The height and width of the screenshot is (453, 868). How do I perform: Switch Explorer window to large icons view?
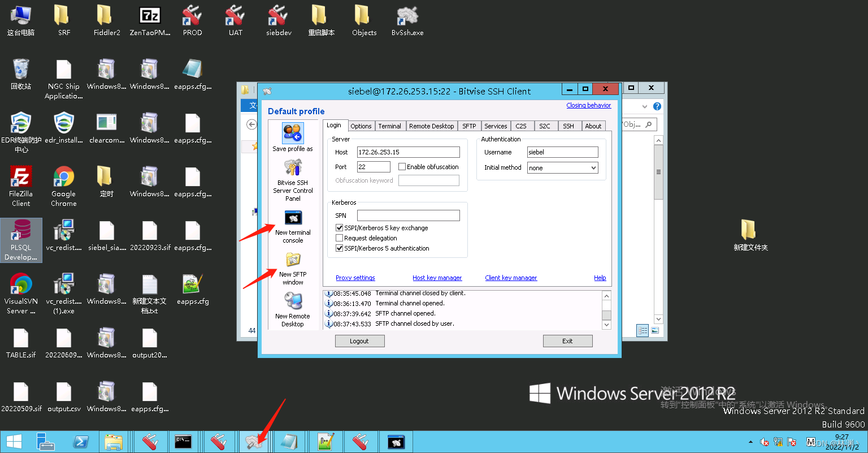[655, 331]
